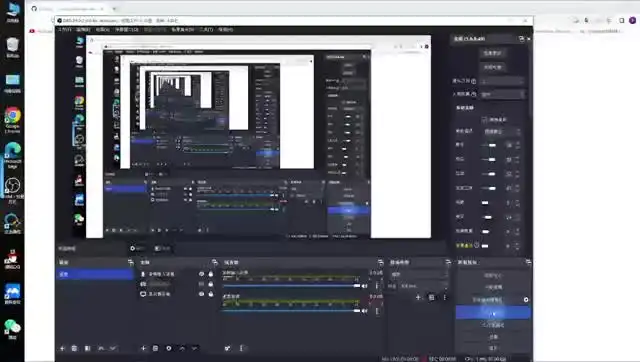Open the second mixer channel's three-dot options menu
Screen dimensions: 640x362
click(x=377, y=311)
